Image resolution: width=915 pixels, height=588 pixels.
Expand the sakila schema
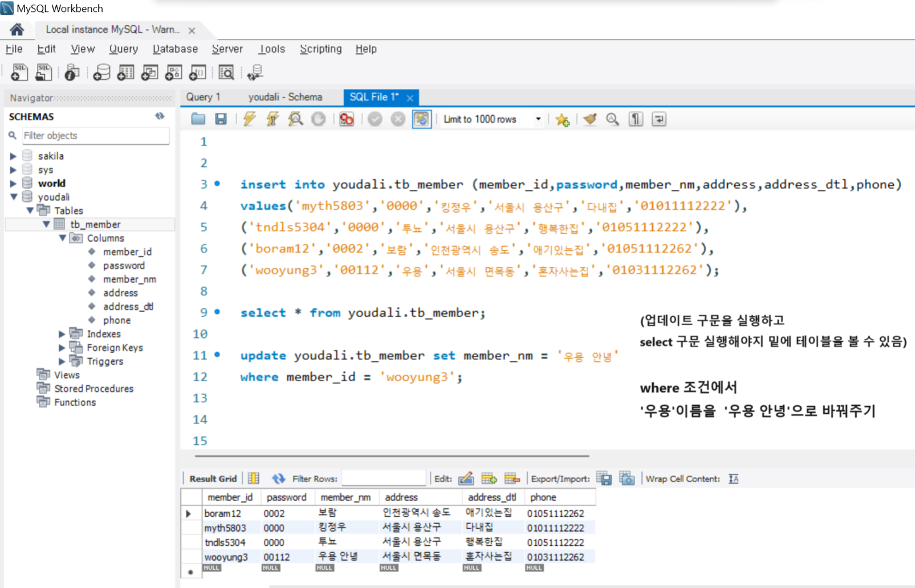click(x=13, y=156)
